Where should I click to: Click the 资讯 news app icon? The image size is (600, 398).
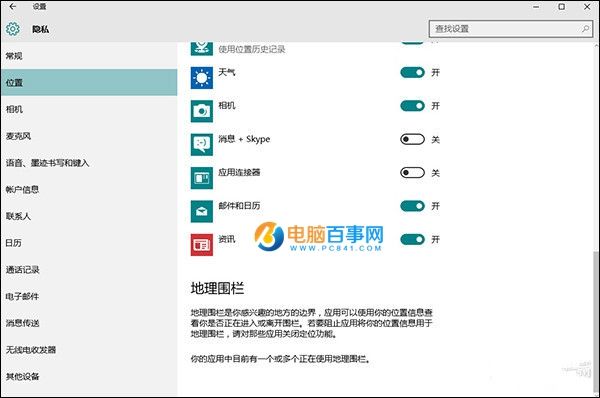[202, 245]
